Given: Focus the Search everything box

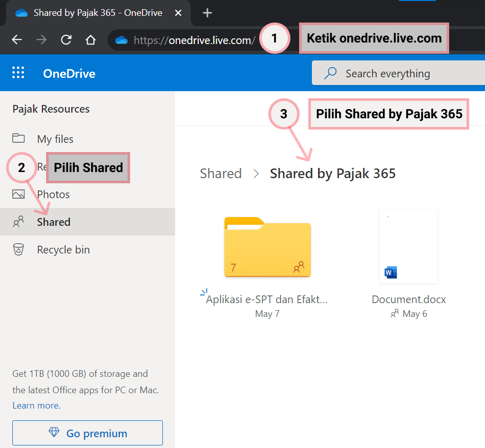Looking at the screenshot, I should (x=398, y=73).
